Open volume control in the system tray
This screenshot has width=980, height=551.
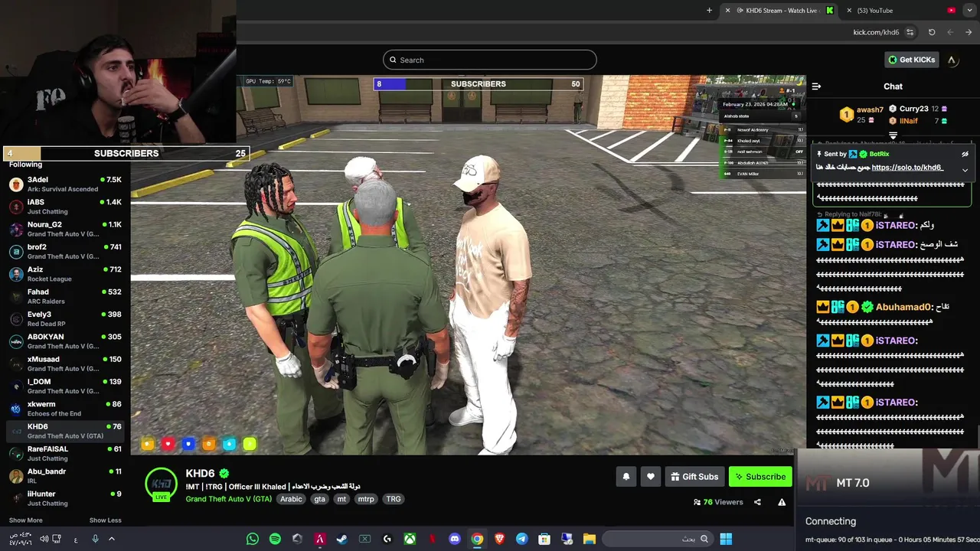pyautogui.click(x=44, y=539)
